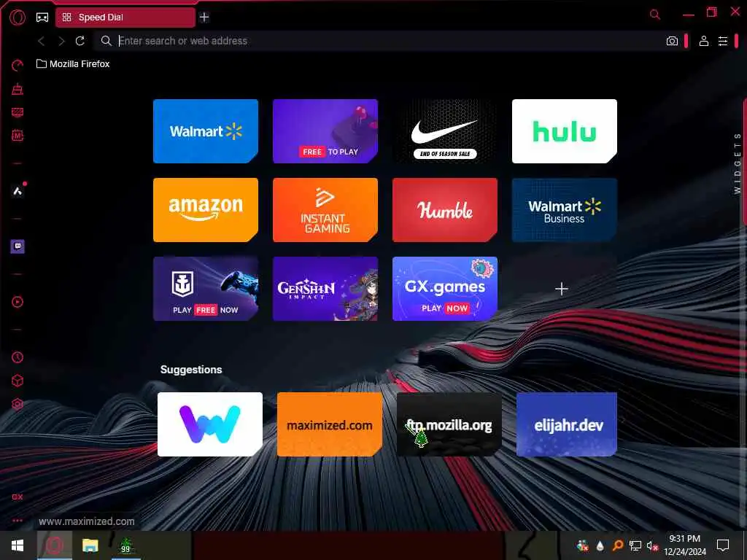Viewport: 747px width, 560px height.
Task: Open sidebar setup three dots
Action: point(18,521)
